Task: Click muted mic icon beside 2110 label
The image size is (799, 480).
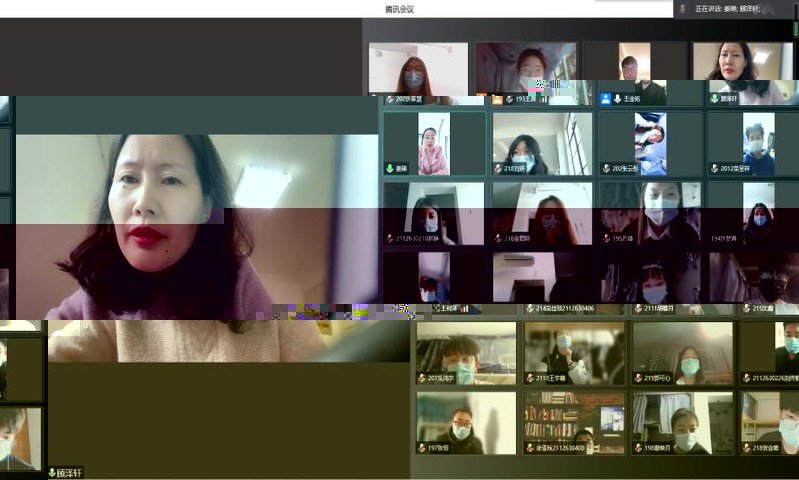Action: (530, 378)
